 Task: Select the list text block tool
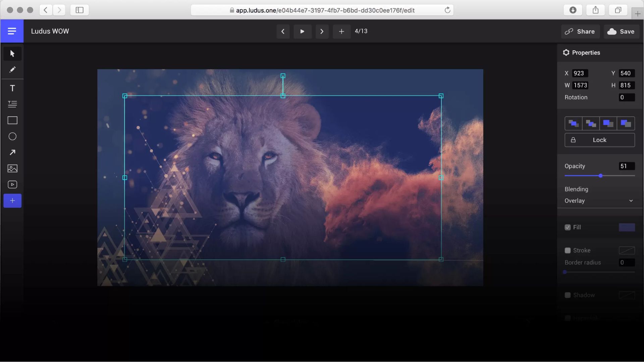point(12,104)
